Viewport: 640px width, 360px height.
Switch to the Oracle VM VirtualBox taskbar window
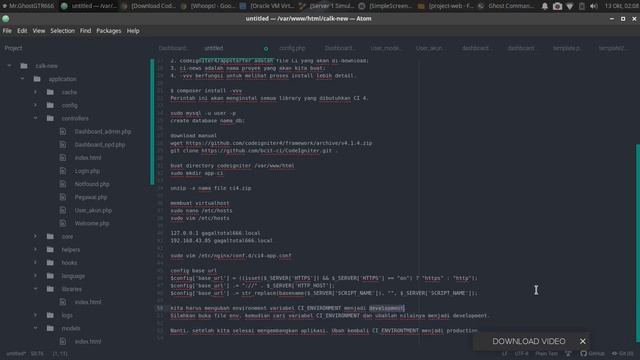[267, 6]
